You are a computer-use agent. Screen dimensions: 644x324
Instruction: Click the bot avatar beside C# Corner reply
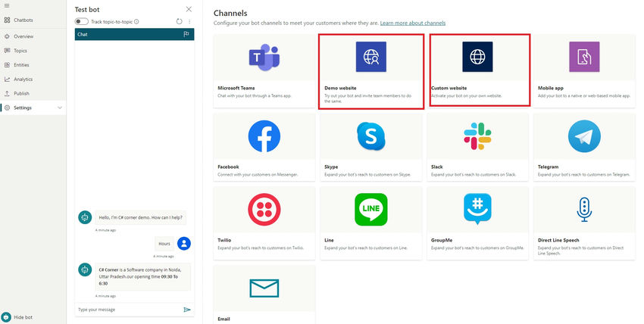click(85, 269)
